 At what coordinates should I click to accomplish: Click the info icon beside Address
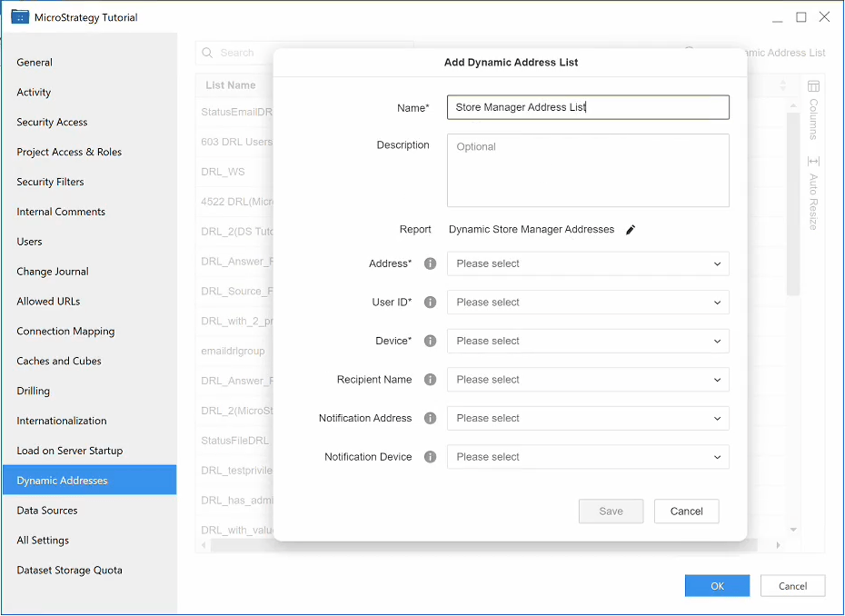tap(430, 263)
